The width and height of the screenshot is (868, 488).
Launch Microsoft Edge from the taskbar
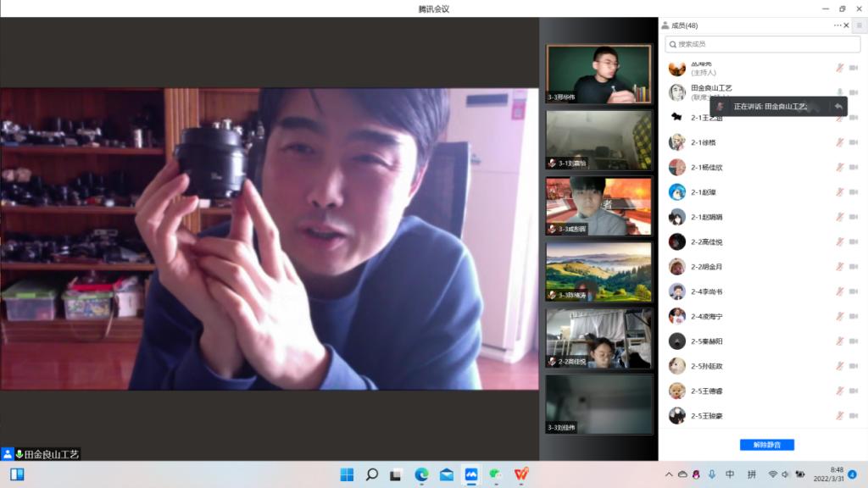421,474
